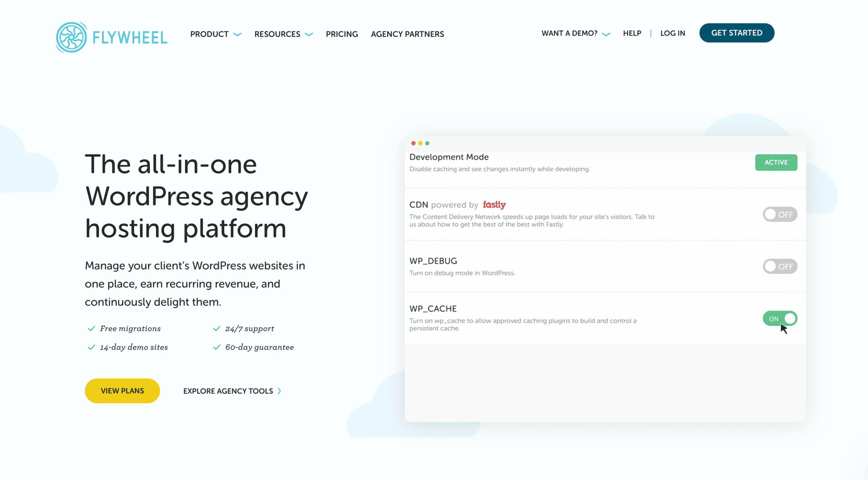Click the Active badge for Development Mode
This screenshot has width=868, height=480.
[x=776, y=162]
